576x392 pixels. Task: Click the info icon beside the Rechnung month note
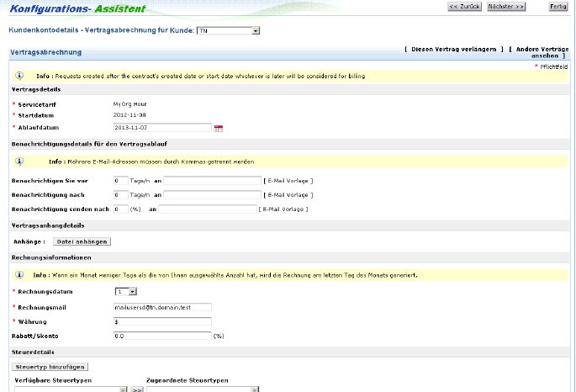click(x=19, y=275)
